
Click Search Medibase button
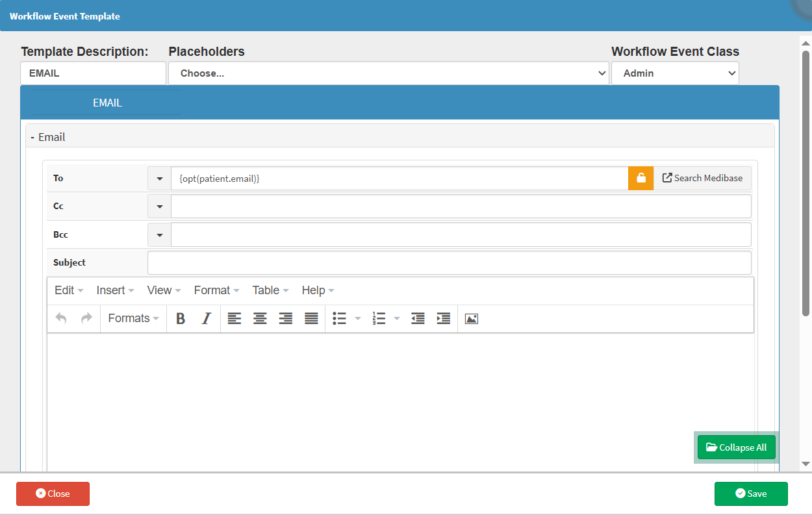coord(702,178)
